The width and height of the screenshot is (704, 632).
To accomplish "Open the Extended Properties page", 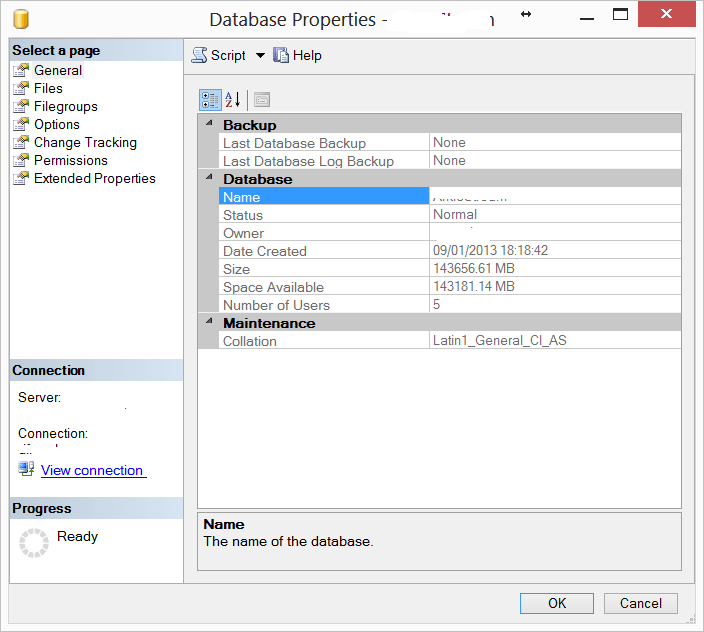I will (x=95, y=178).
